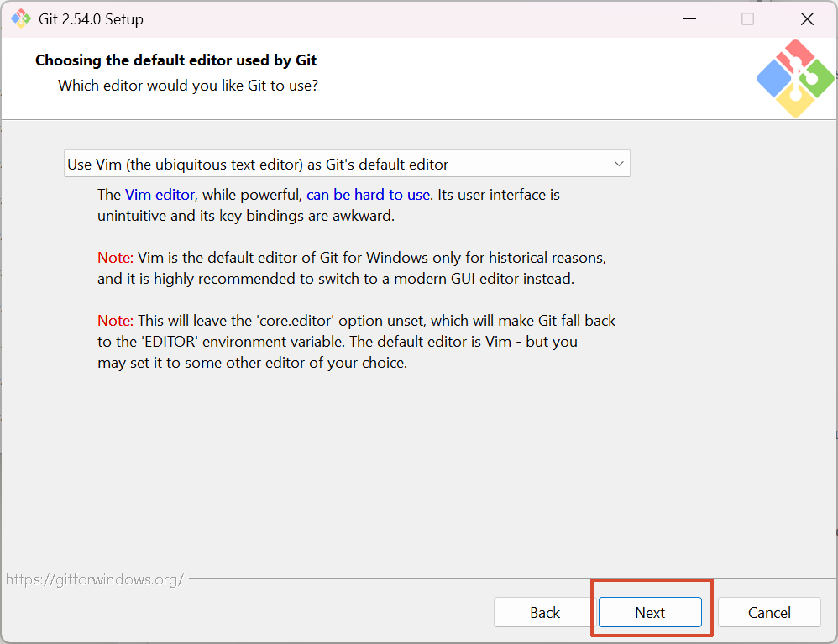
Task: Open the 'Vim editor' hyperlink
Action: click(160, 195)
